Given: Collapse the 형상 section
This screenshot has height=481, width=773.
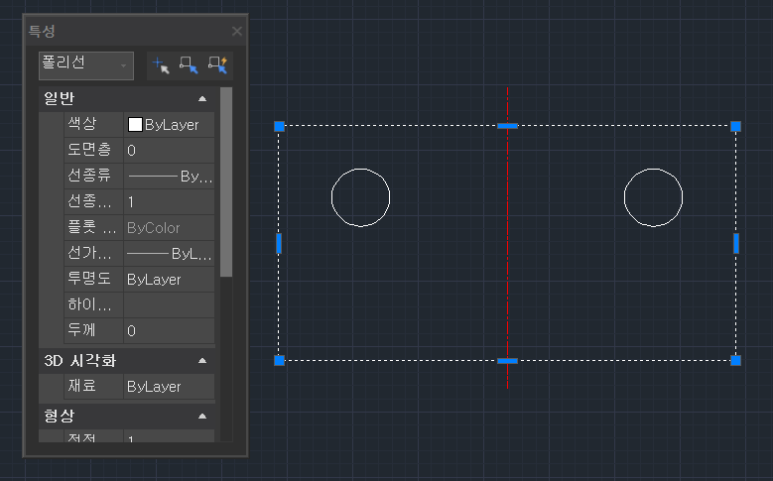Looking at the screenshot, I should pyautogui.click(x=202, y=415).
